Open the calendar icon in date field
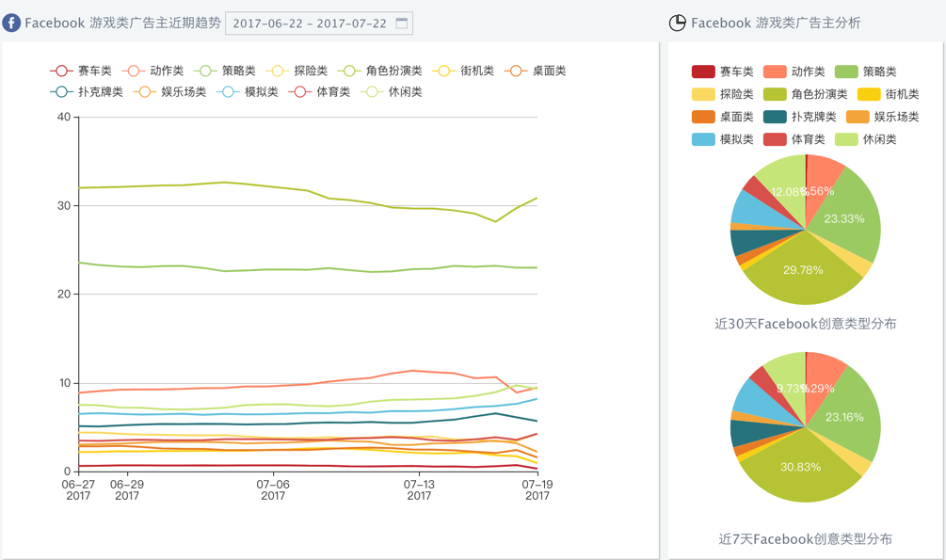The width and height of the screenshot is (946, 560). (x=402, y=23)
